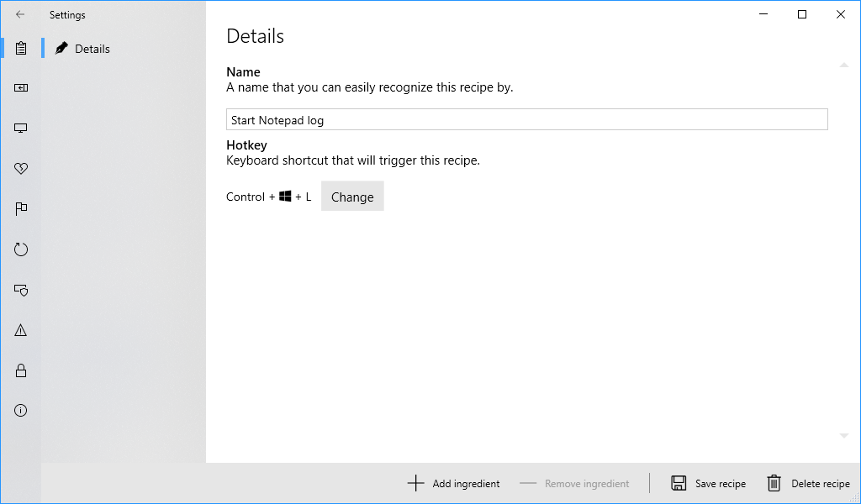
Task: Click the Delete recipe button
Action: [808, 483]
